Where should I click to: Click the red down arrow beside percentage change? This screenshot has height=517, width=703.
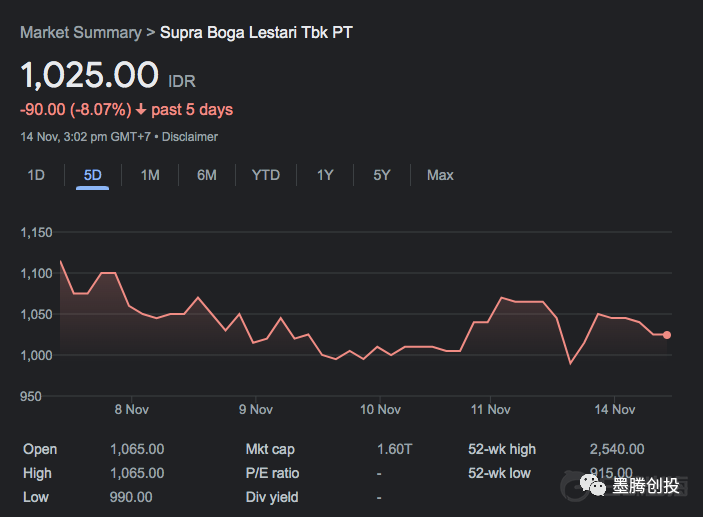[x=141, y=110]
